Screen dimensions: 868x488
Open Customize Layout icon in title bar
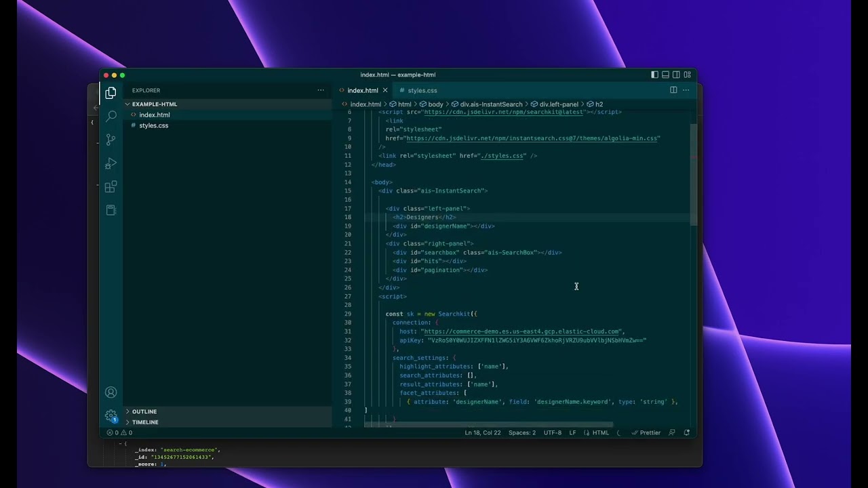(x=687, y=75)
